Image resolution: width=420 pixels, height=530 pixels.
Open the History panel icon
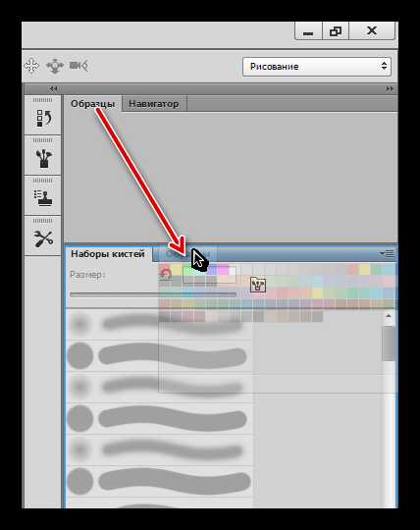(43, 119)
